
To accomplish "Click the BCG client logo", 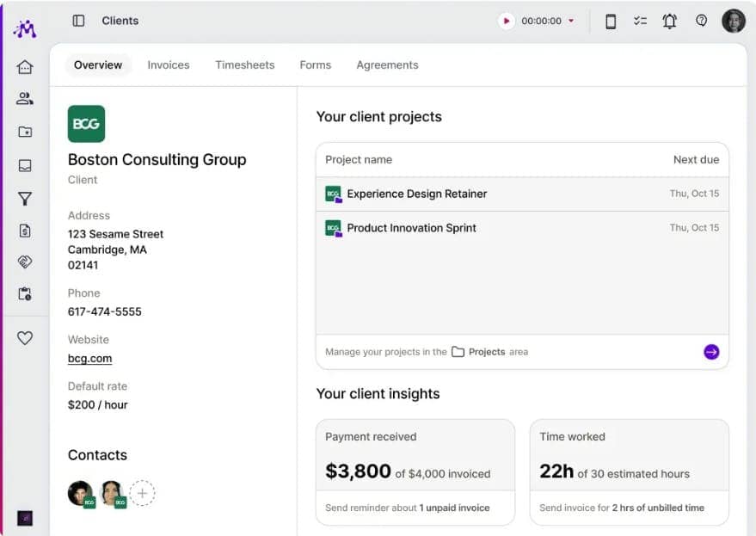I will click(x=86, y=124).
